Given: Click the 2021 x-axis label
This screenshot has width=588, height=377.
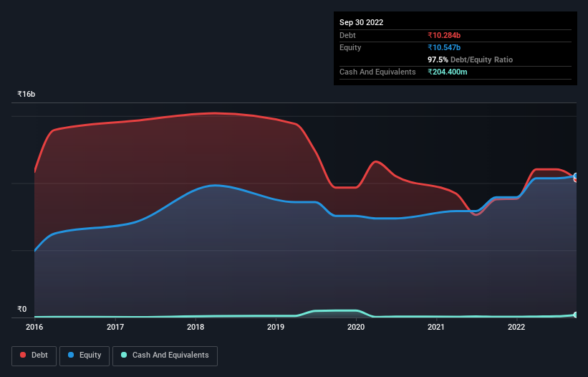Looking at the screenshot, I should tap(436, 327).
